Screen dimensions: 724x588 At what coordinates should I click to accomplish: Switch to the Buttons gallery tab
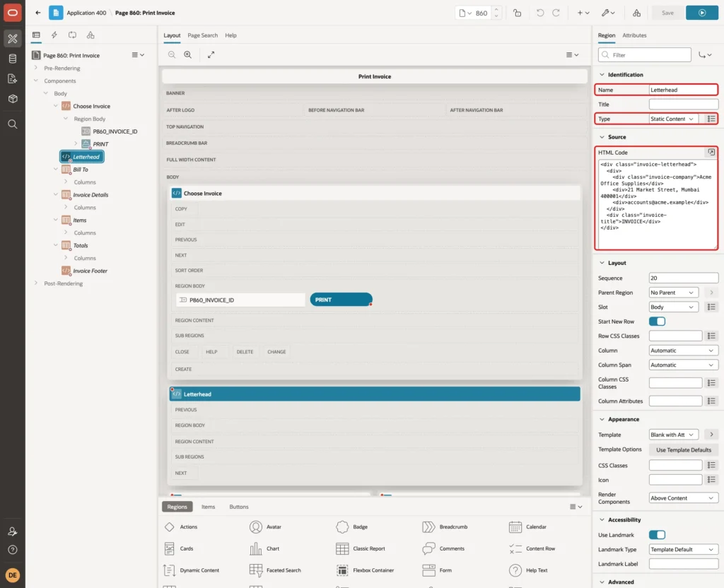[x=239, y=507]
